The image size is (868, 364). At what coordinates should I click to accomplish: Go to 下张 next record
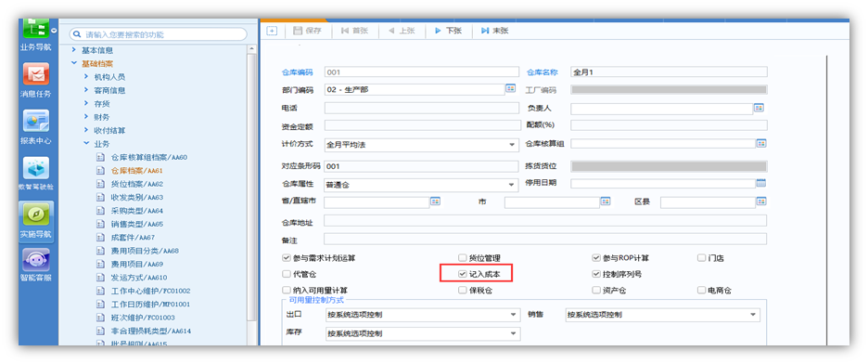(448, 31)
